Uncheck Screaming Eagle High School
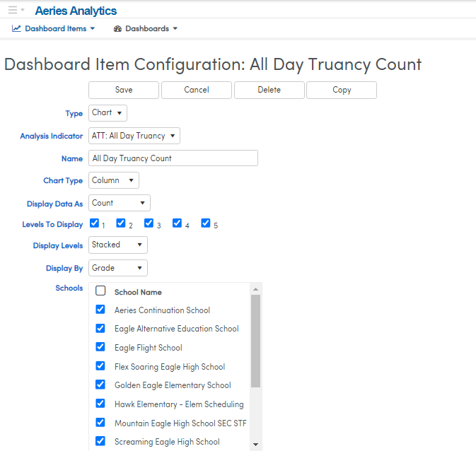This screenshot has height=451, width=476. point(100,441)
